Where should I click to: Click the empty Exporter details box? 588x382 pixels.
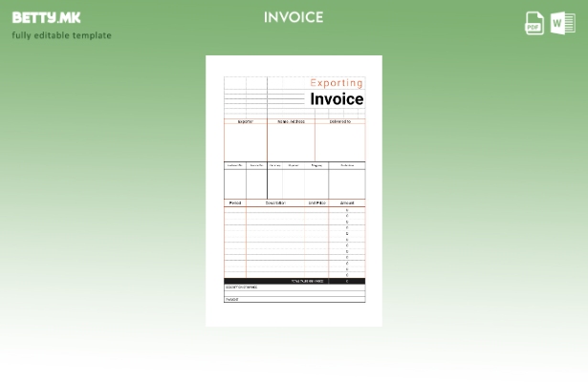coord(246,142)
